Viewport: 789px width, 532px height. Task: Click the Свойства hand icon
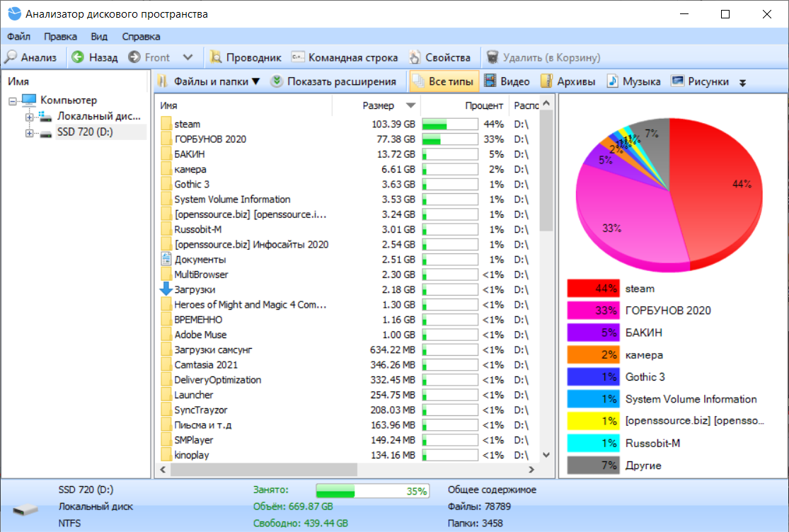click(415, 57)
